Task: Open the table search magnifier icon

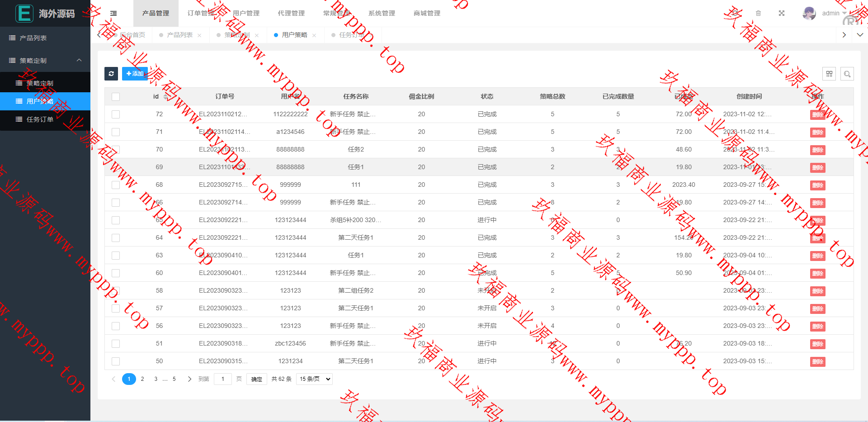Action: (847, 74)
